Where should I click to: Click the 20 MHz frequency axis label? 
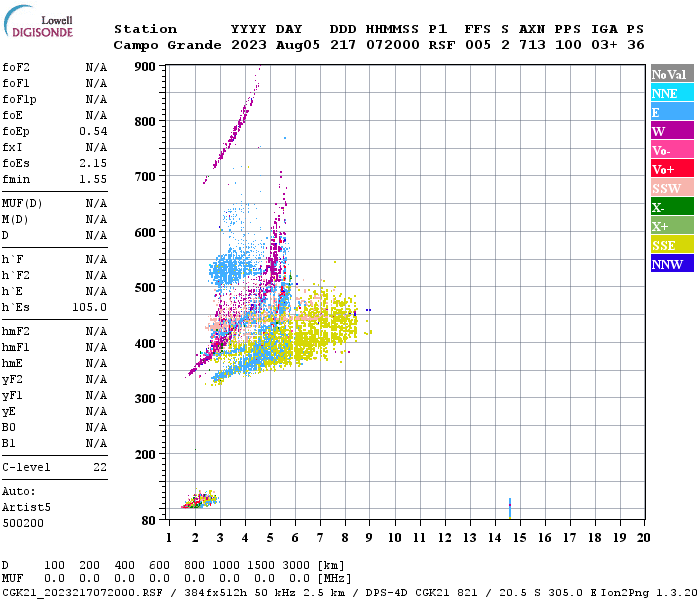tap(643, 538)
